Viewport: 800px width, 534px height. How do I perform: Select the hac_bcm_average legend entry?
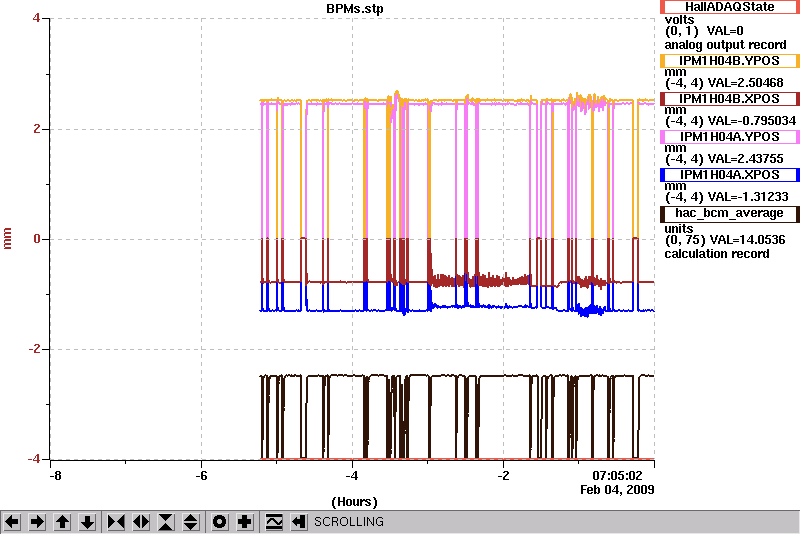click(730, 213)
